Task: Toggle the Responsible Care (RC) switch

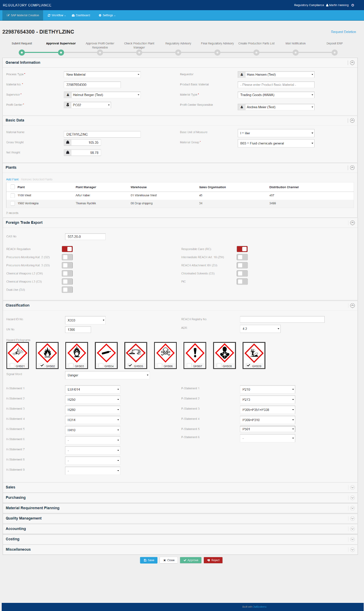Action: [x=242, y=249]
